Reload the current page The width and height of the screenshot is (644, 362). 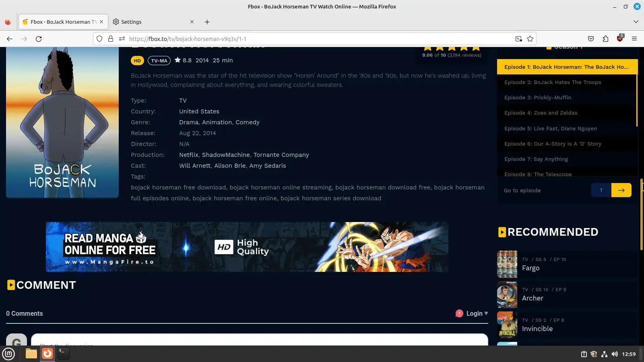pyautogui.click(x=39, y=39)
